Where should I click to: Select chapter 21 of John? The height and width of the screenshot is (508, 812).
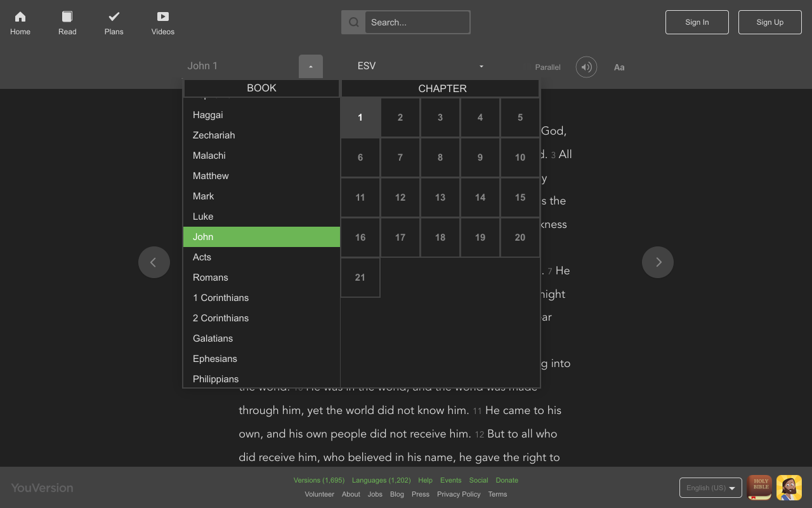tap(360, 277)
